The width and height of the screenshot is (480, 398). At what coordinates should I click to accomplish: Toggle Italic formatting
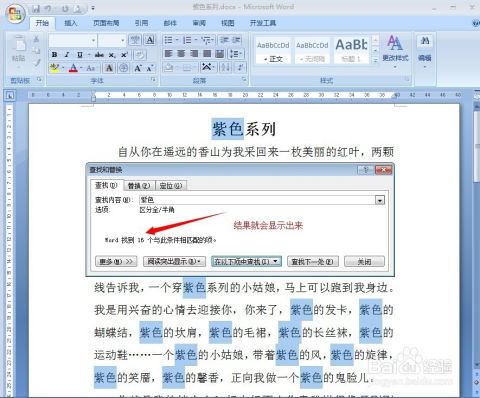[x=67, y=55]
